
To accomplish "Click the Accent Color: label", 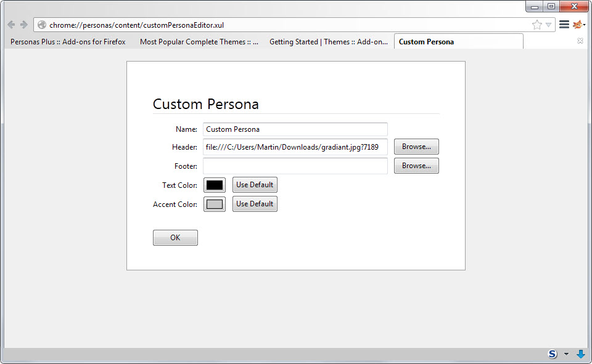I will pyautogui.click(x=175, y=204).
